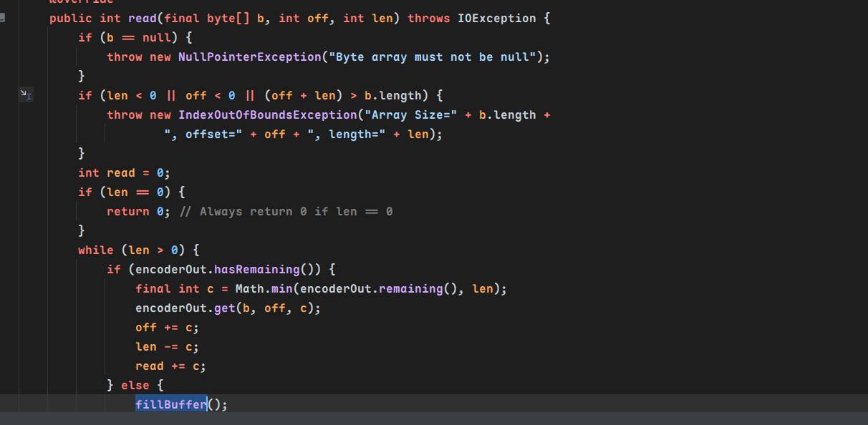Click the else keyword
The image size is (868, 425).
point(135,385)
